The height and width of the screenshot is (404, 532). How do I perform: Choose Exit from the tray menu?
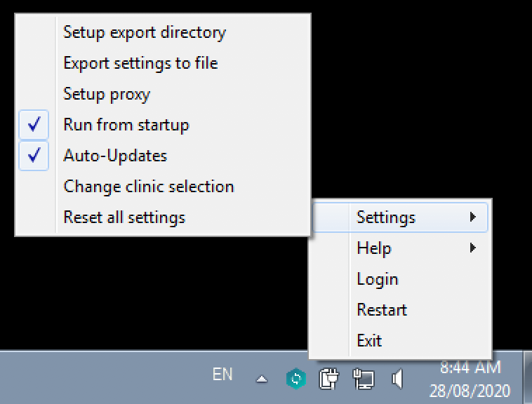369,341
